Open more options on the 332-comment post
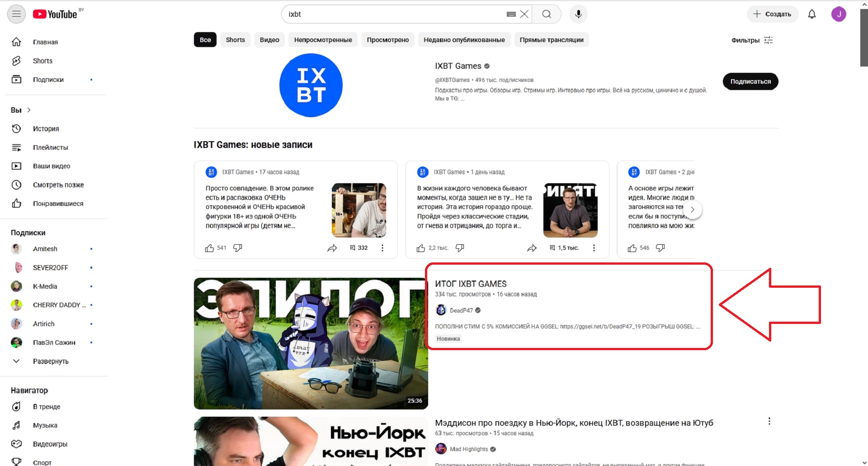The width and height of the screenshot is (868, 466). (x=382, y=248)
